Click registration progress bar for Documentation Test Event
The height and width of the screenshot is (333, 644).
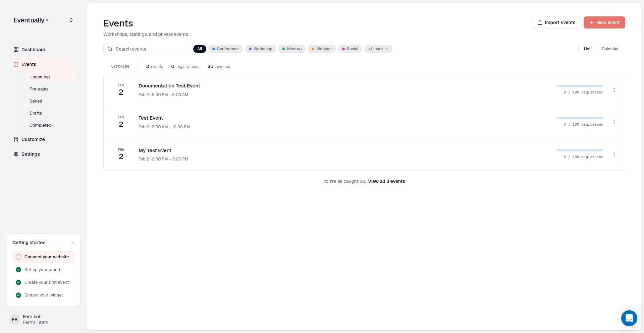(x=580, y=86)
